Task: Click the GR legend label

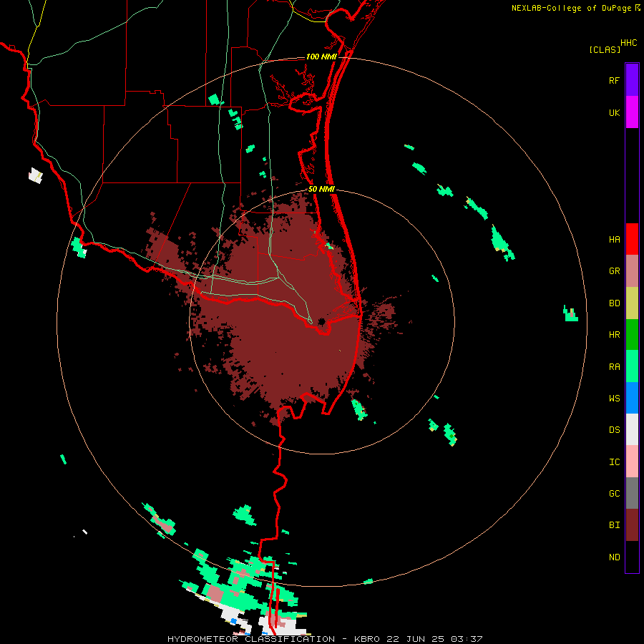Action: pos(615,271)
